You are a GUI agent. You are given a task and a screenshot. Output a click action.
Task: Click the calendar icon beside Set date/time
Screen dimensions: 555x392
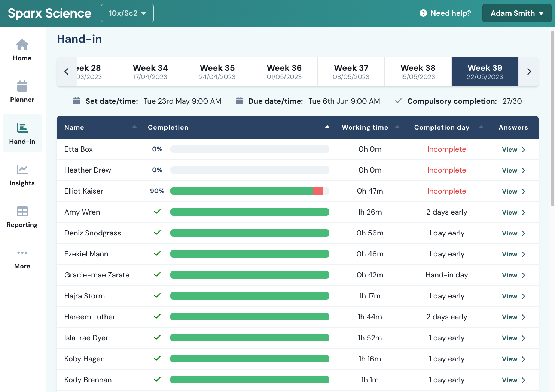tap(77, 101)
